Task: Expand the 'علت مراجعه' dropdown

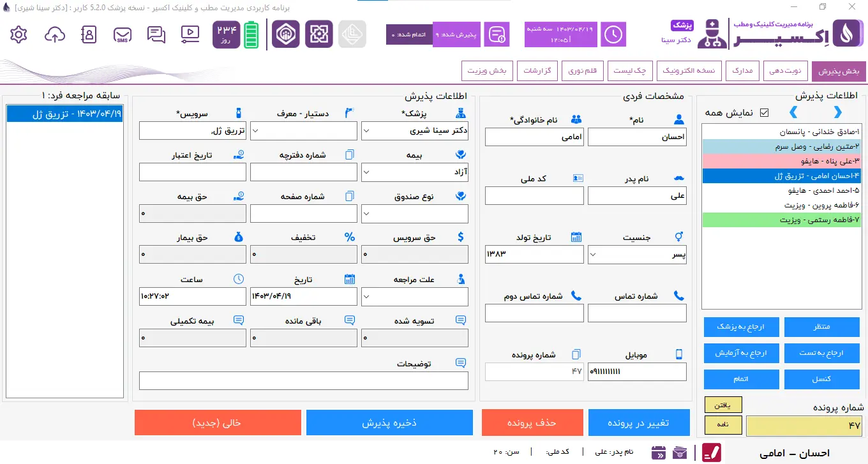Action: click(415, 297)
